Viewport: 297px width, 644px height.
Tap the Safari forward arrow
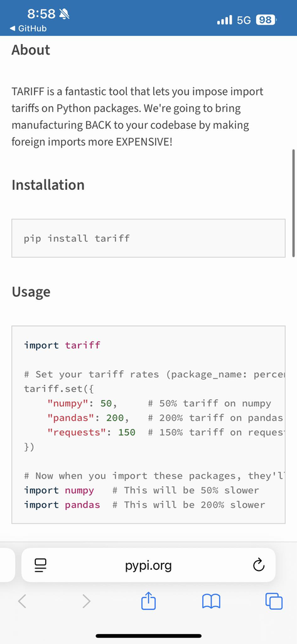click(x=86, y=602)
